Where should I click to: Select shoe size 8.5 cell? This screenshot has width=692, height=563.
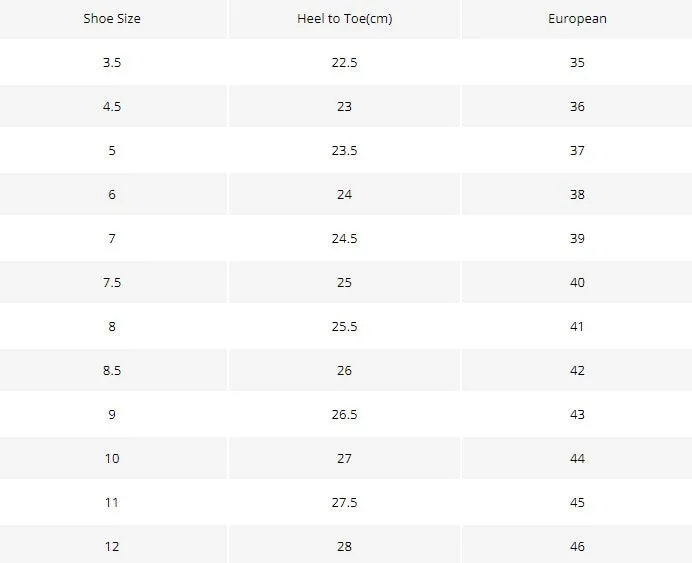tap(113, 370)
